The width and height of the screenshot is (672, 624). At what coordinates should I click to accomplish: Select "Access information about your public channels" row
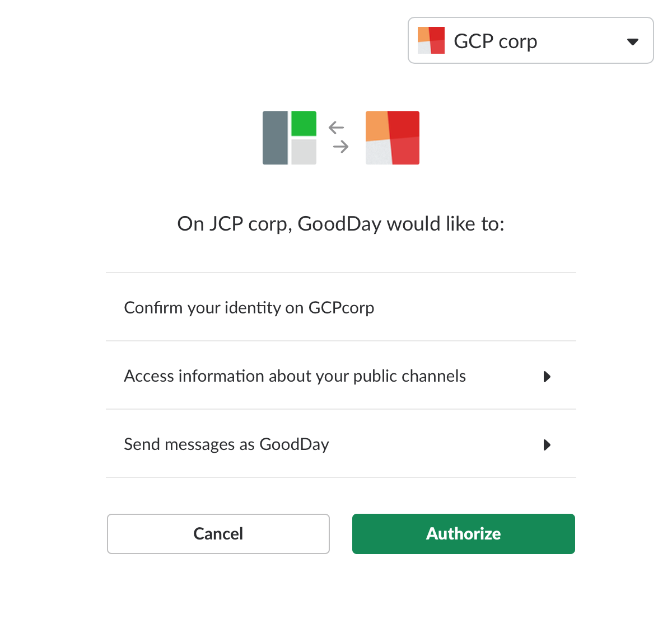tap(341, 376)
